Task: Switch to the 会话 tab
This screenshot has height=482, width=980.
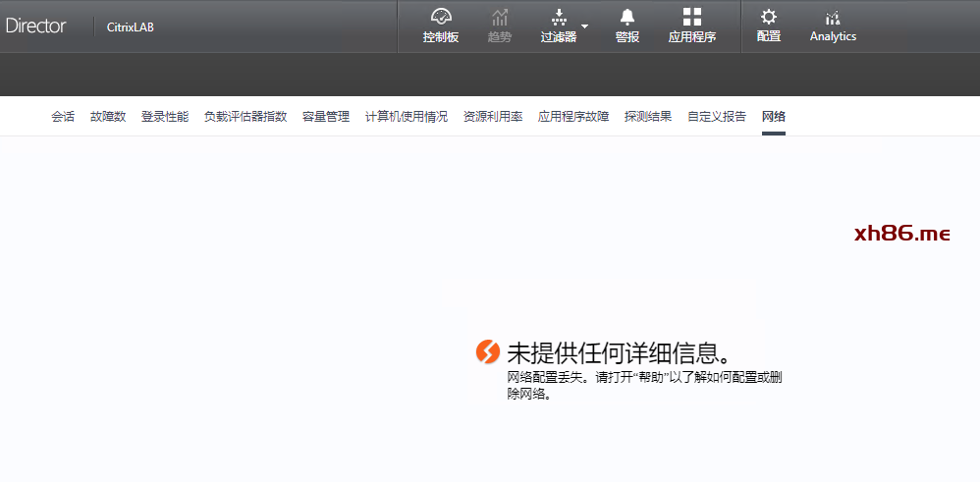Action: [x=63, y=117]
